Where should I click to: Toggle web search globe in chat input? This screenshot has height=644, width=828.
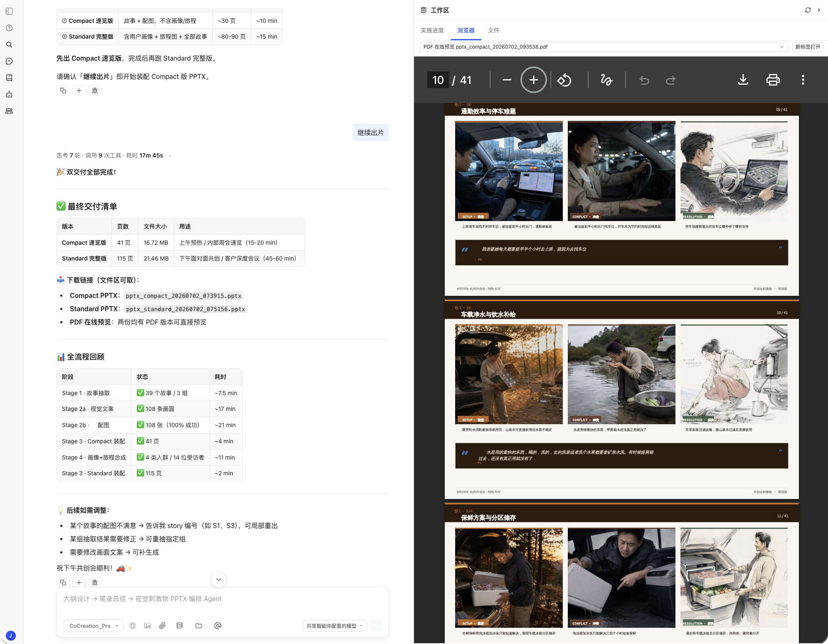(133, 626)
